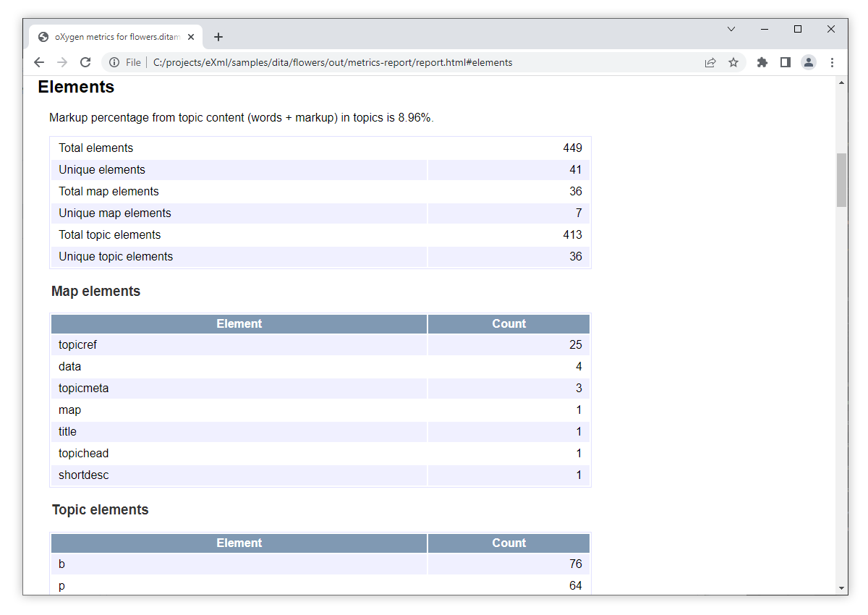The width and height of the screenshot is (868, 615).
Task: Toggle the browser side panel
Action: tap(785, 62)
